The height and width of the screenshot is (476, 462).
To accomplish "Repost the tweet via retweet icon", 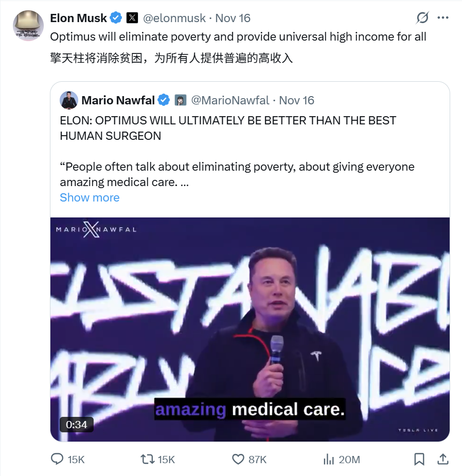I will tap(147, 459).
